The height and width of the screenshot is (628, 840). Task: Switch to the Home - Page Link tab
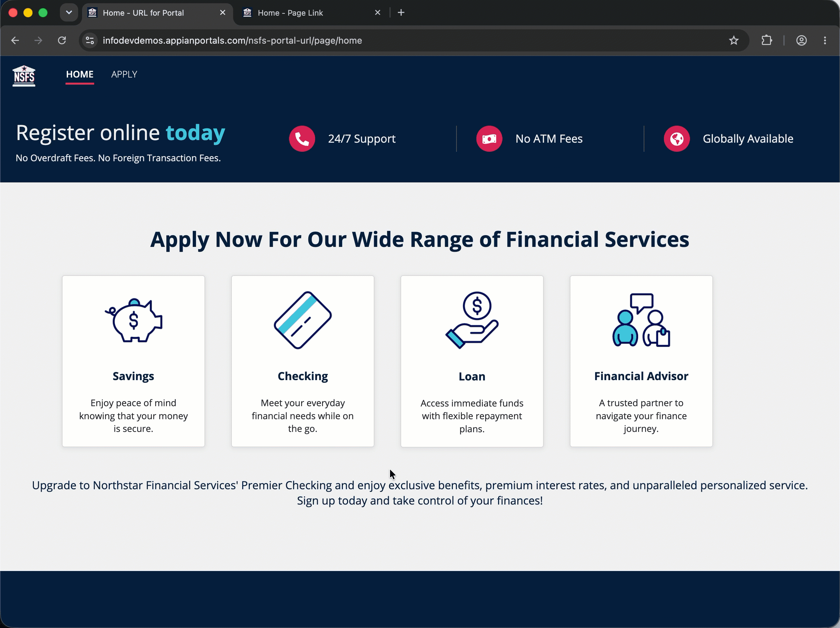pos(311,13)
